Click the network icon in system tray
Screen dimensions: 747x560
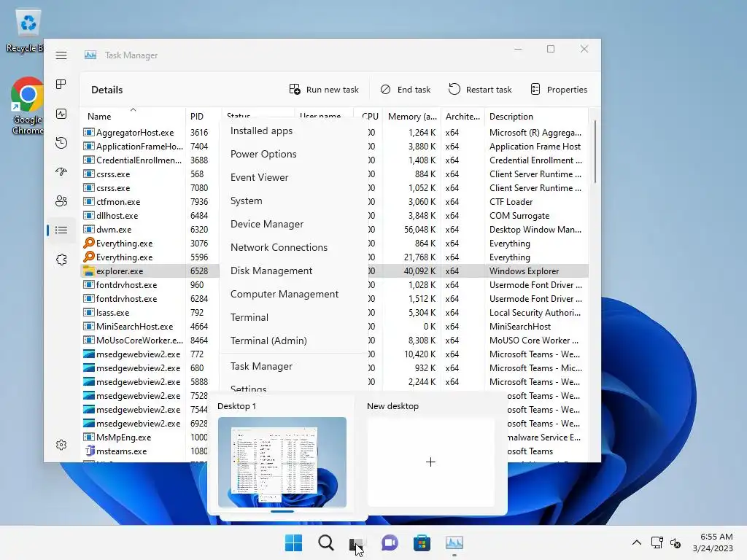tap(657, 542)
